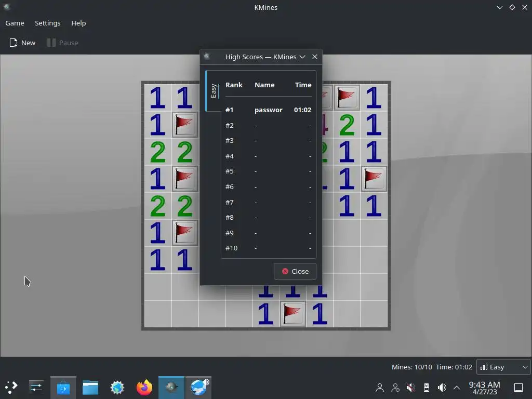Click the KMines window title bar icon
The width and height of the screenshot is (532, 399).
[x=7, y=7]
